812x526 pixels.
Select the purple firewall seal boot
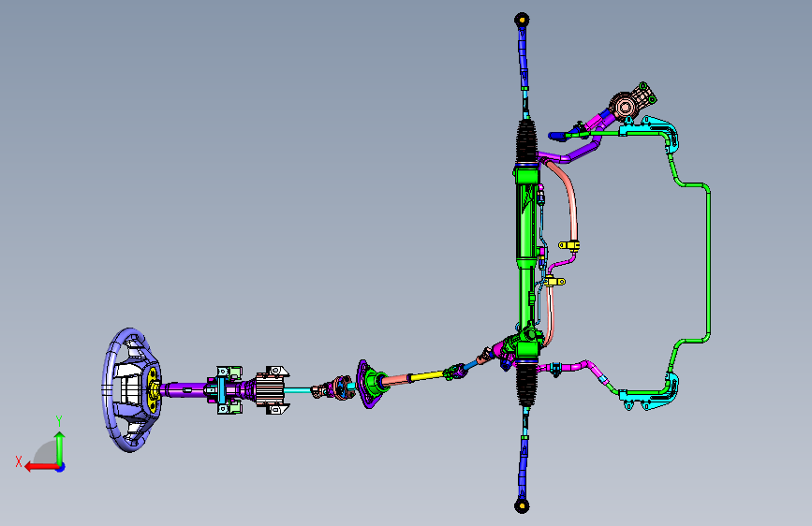coord(365,384)
